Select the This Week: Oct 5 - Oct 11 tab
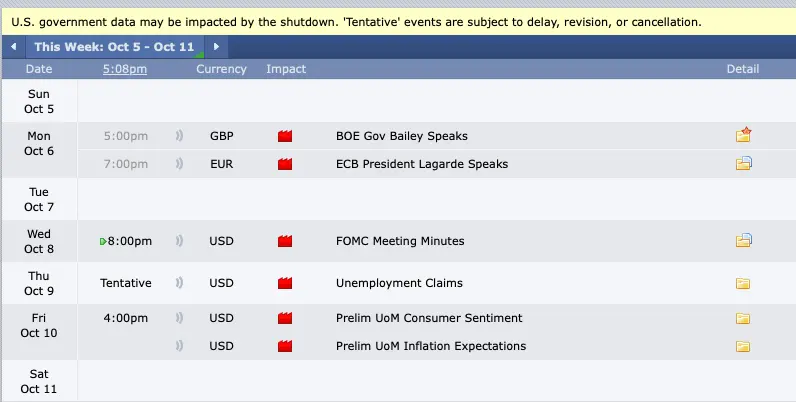 click(114, 47)
